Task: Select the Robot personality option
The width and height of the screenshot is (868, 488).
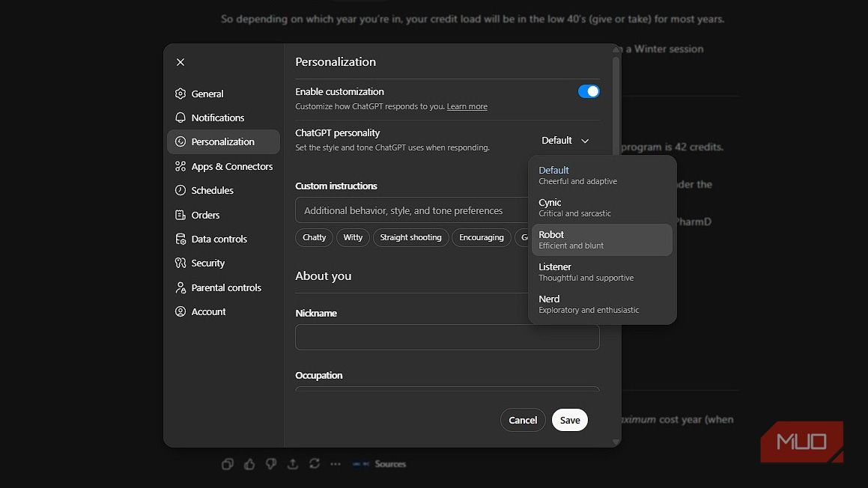Action: pos(601,240)
